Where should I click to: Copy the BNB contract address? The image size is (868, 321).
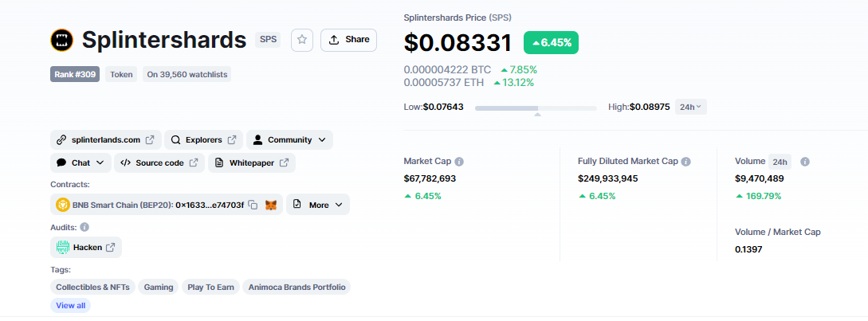click(253, 205)
